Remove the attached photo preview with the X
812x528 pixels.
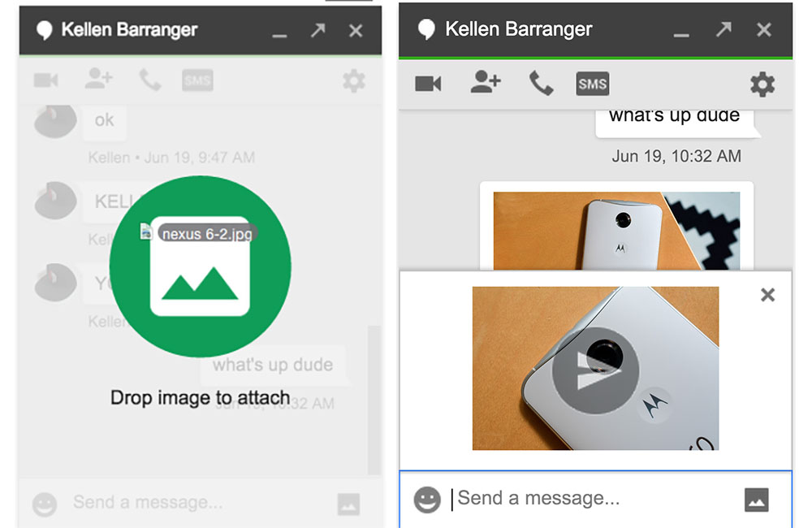(x=767, y=295)
